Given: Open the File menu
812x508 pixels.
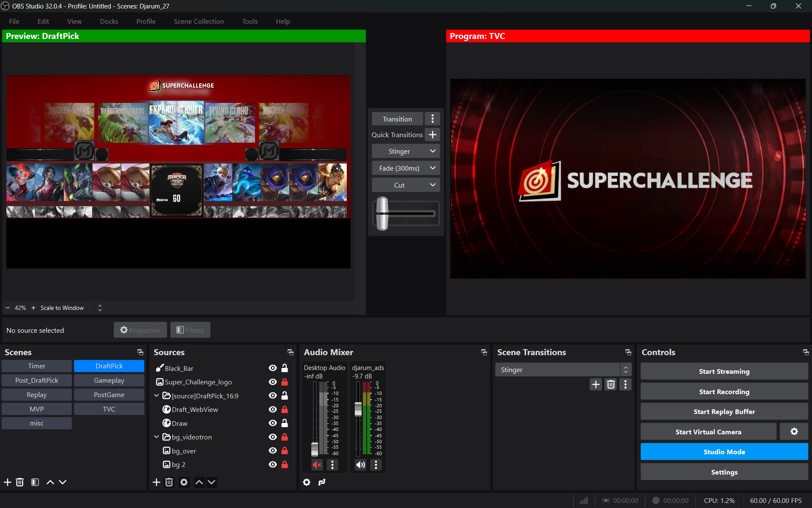Looking at the screenshot, I should point(14,21).
